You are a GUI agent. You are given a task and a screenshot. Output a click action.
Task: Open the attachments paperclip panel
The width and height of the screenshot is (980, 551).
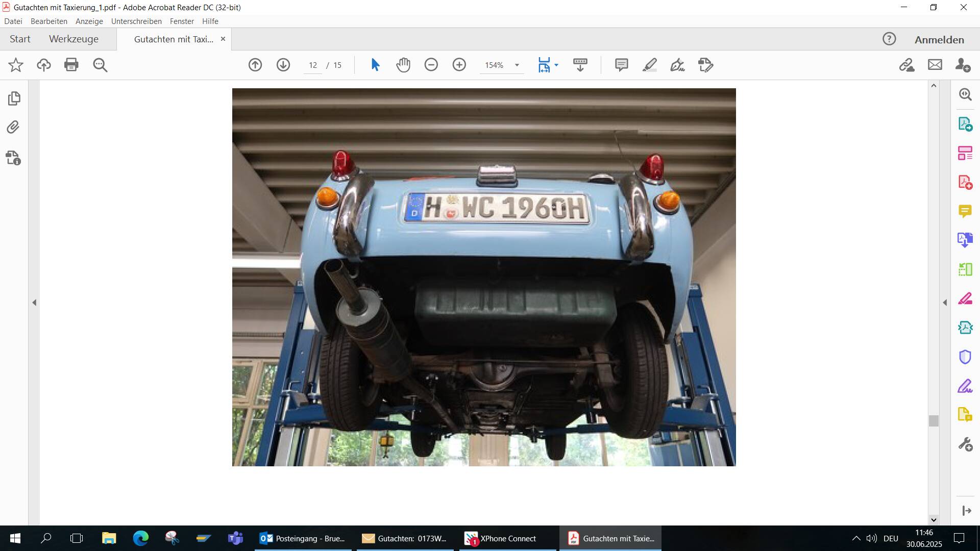click(14, 127)
